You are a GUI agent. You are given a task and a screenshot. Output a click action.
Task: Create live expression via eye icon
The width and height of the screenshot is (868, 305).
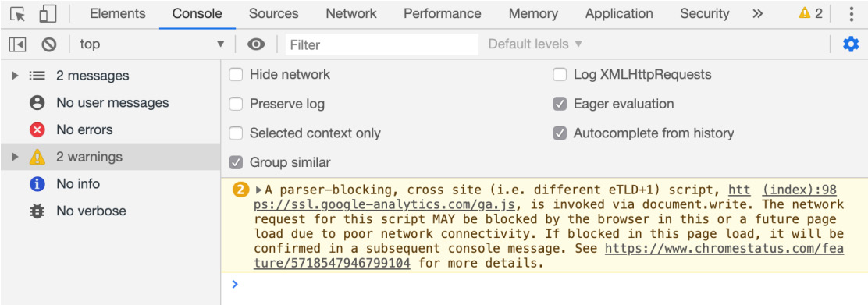tap(256, 44)
